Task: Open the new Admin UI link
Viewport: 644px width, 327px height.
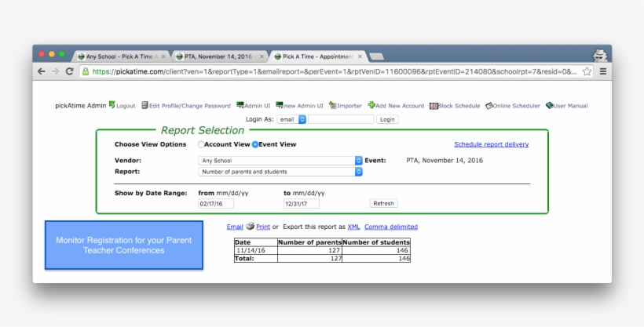Action: pyautogui.click(x=303, y=106)
